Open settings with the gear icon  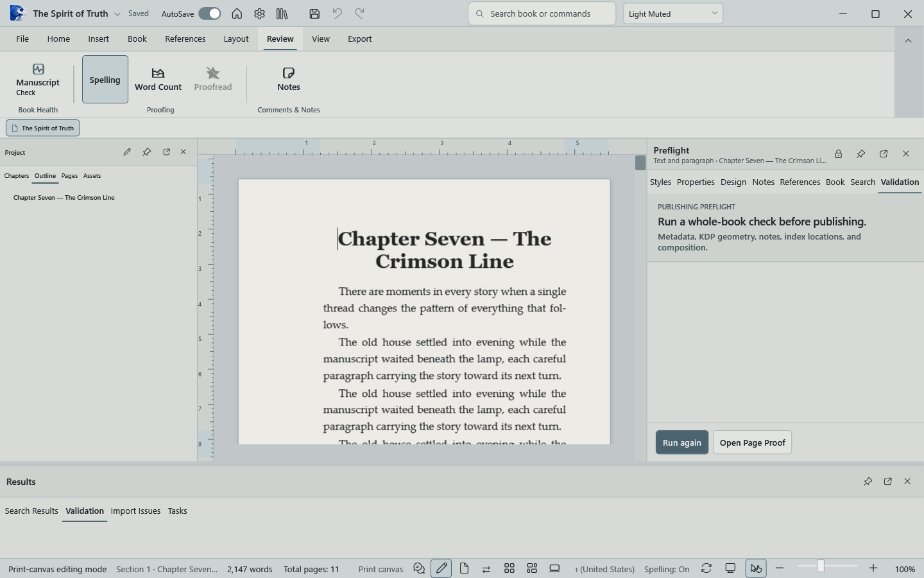point(259,13)
